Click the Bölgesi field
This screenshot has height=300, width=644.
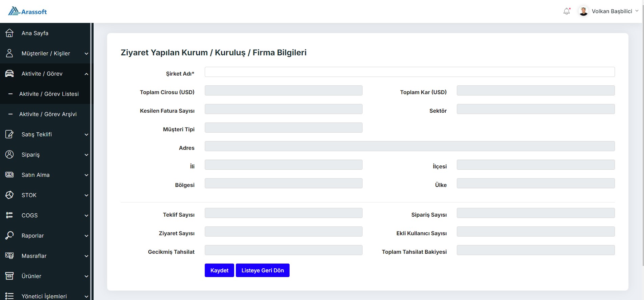[283, 183]
